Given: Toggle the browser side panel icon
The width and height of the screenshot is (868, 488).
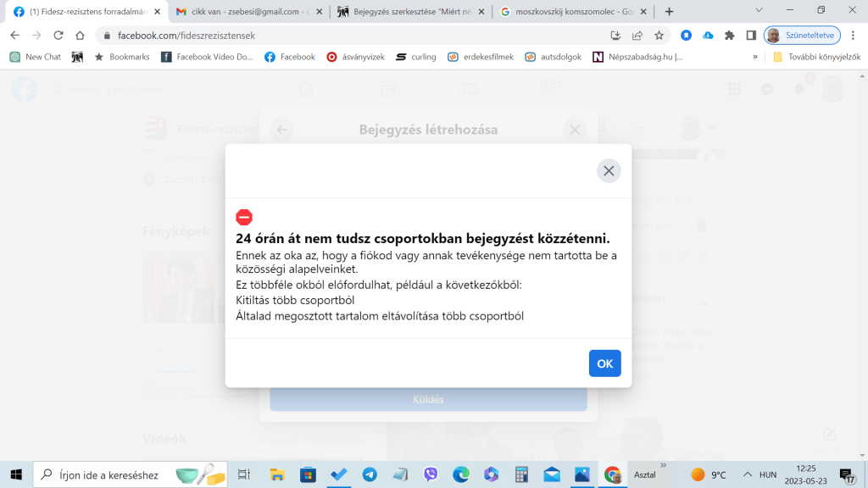Looking at the screenshot, I should (750, 36).
